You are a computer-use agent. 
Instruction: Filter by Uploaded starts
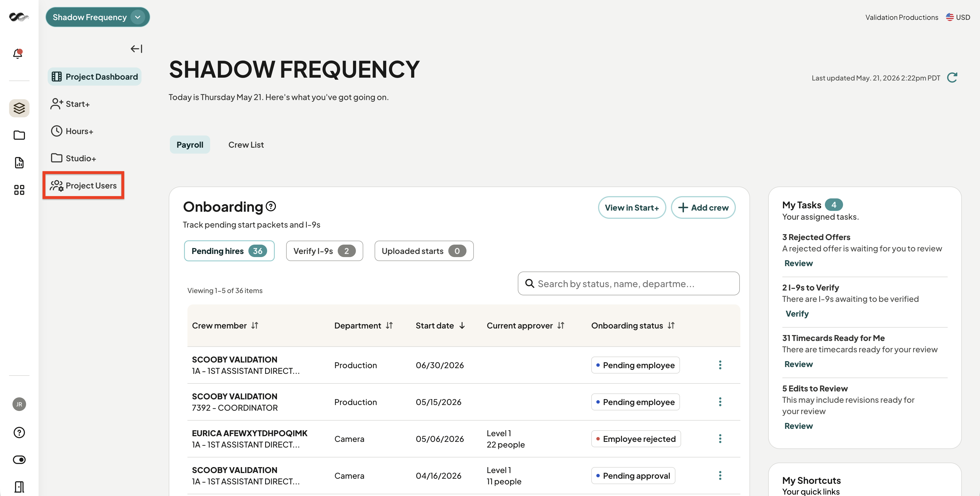coord(424,251)
